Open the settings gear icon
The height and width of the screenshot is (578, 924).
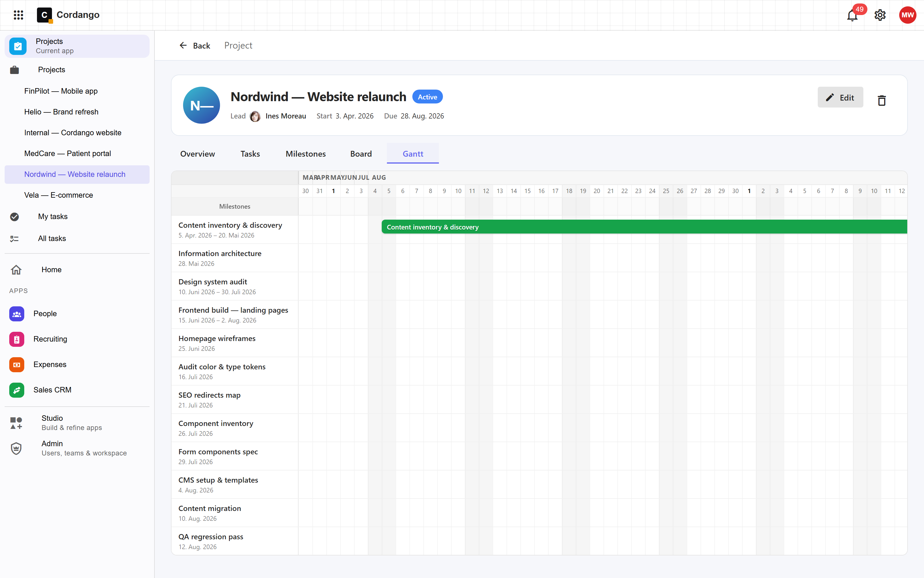880,15
